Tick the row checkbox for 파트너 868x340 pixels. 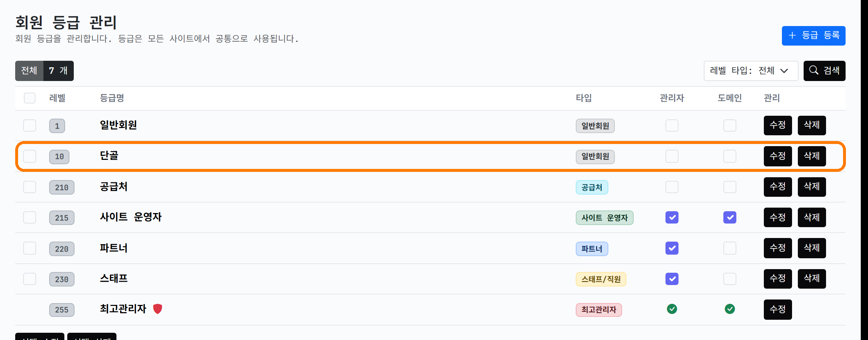point(30,248)
